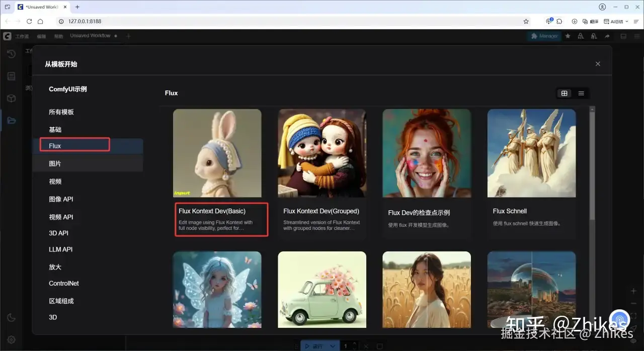644x351 pixels.
Task: Add a new workflow tab with plus
Action: click(x=128, y=36)
